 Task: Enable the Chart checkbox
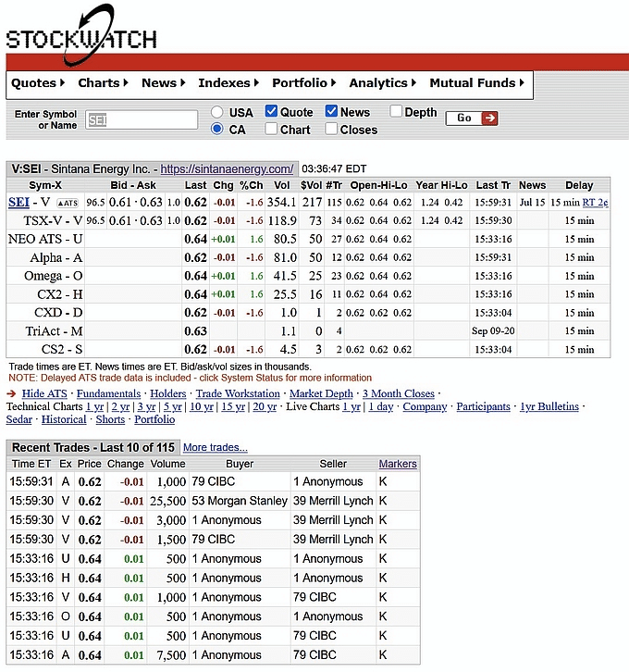(271, 129)
